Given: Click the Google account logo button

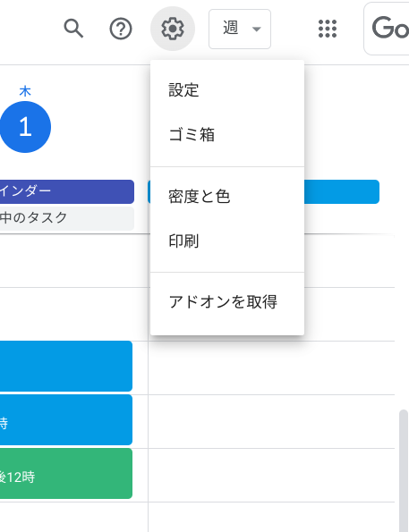Looking at the screenshot, I should 387,29.
